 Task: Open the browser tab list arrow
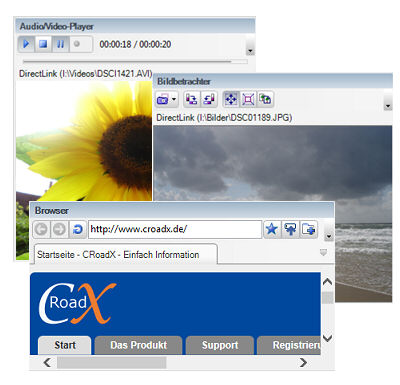coord(323,252)
